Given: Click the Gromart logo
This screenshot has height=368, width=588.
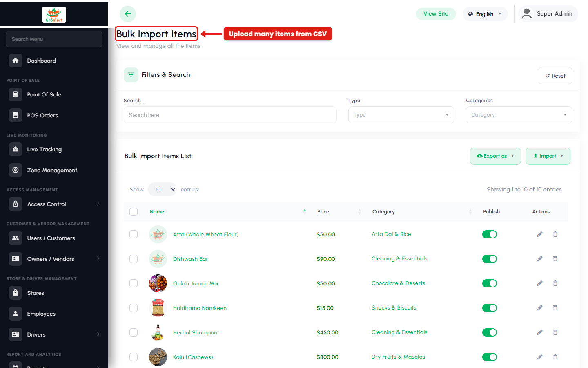Looking at the screenshot, I should [54, 15].
